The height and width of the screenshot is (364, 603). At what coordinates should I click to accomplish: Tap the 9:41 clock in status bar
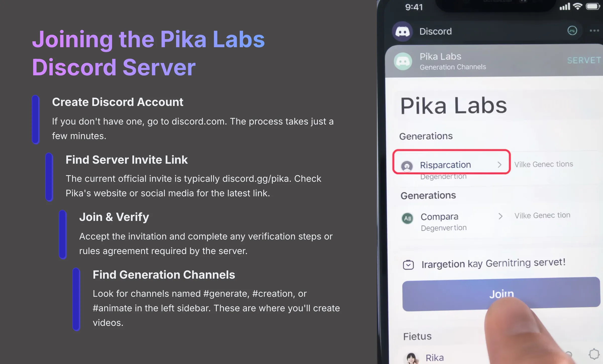(x=414, y=7)
